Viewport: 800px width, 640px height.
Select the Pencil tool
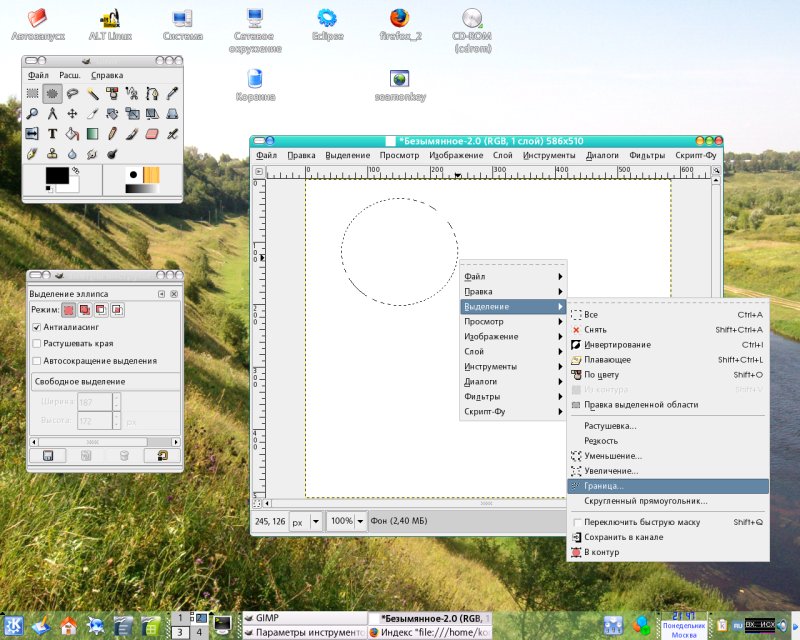point(112,133)
